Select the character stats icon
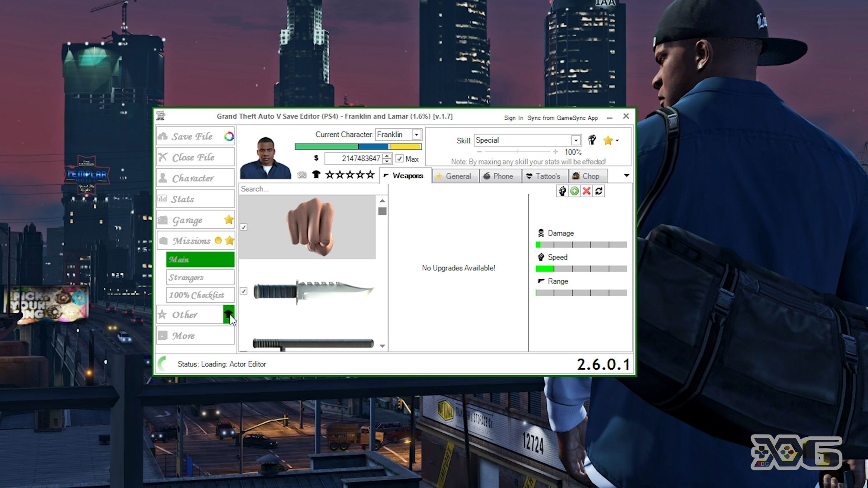Image resolution: width=868 pixels, height=488 pixels. 164,198
